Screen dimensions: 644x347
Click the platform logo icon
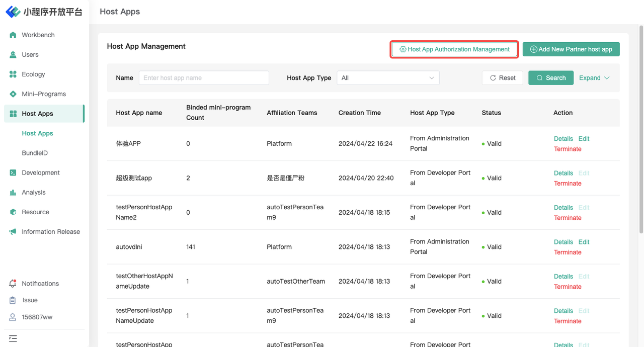[x=13, y=12]
